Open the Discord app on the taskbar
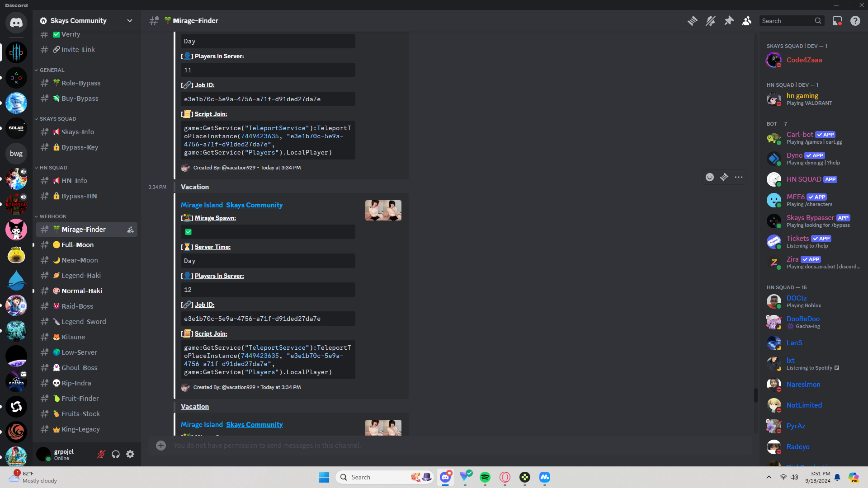Image resolution: width=868 pixels, height=488 pixels. coord(445,477)
